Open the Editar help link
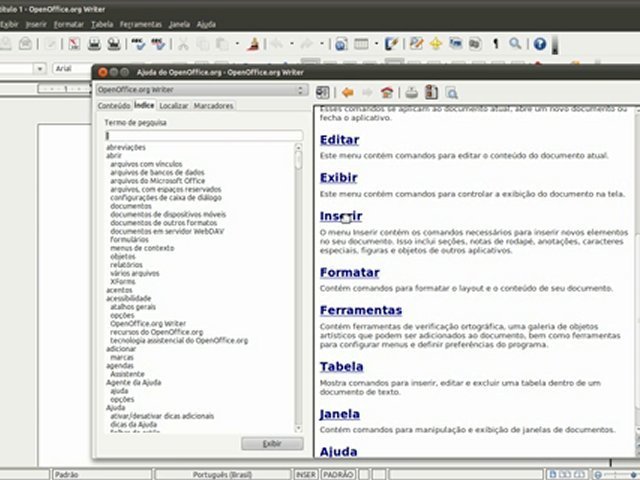640x480 pixels. [x=339, y=140]
